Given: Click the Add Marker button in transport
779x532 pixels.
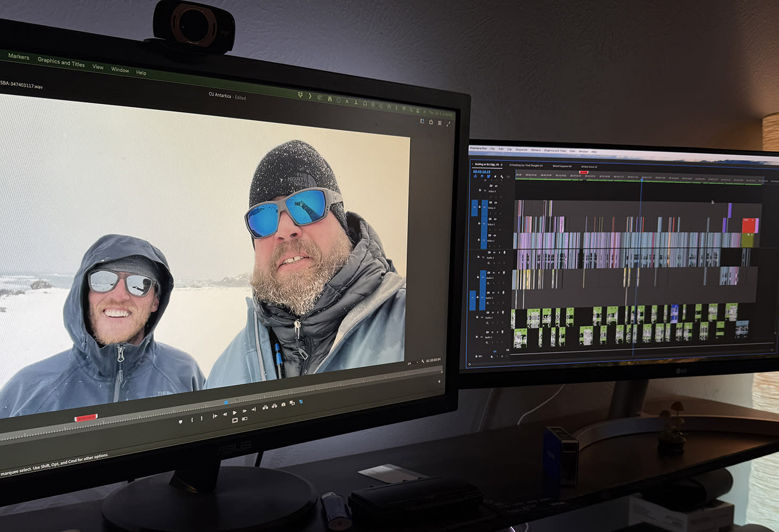Looking at the screenshot, I should pos(180,422).
